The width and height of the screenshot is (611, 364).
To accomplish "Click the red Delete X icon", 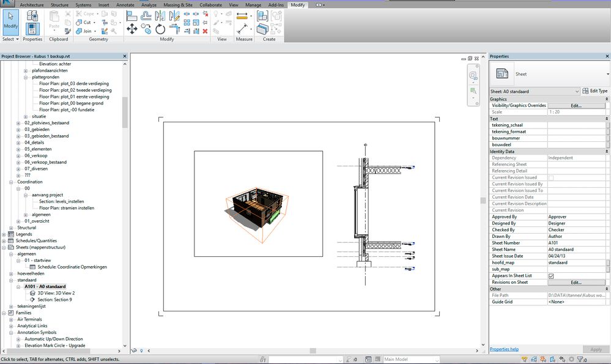I will pyautogui.click(x=205, y=31).
